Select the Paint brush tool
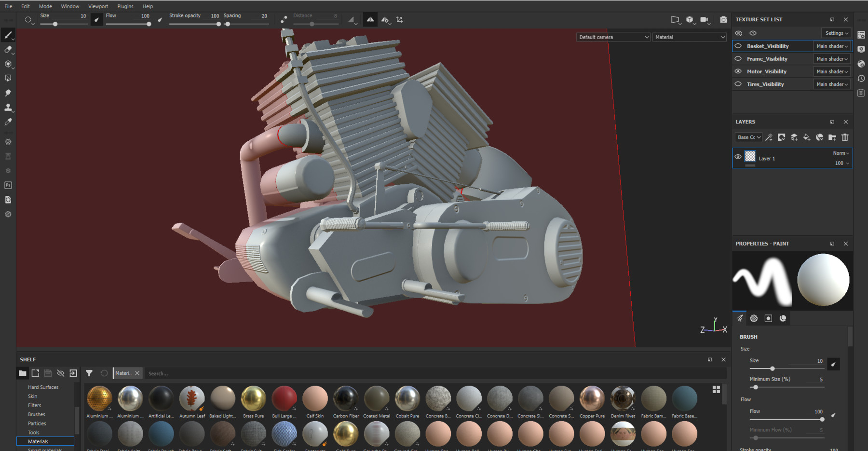Viewport: 868px width, 451px height. point(8,35)
